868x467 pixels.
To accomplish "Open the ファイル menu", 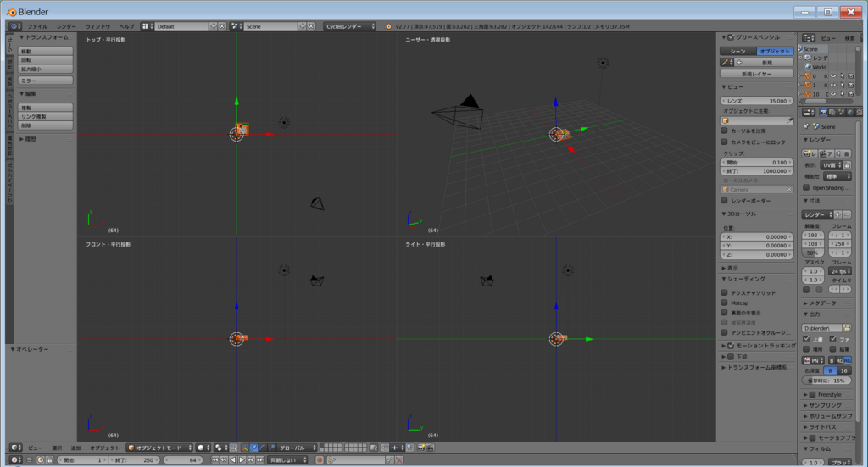I will pyautogui.click(x=37, y=26).
